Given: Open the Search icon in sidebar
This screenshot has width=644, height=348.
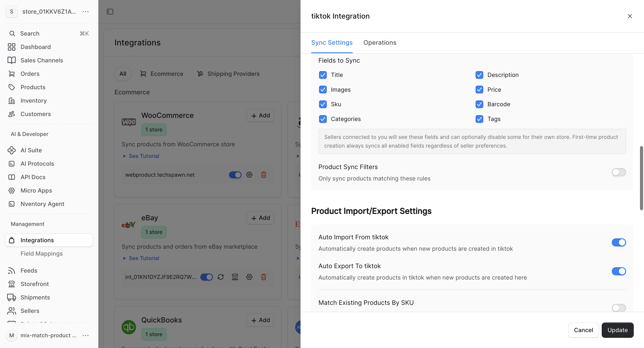Looking at the screenshot, I should pyautogui.click(x=12, y=34).
